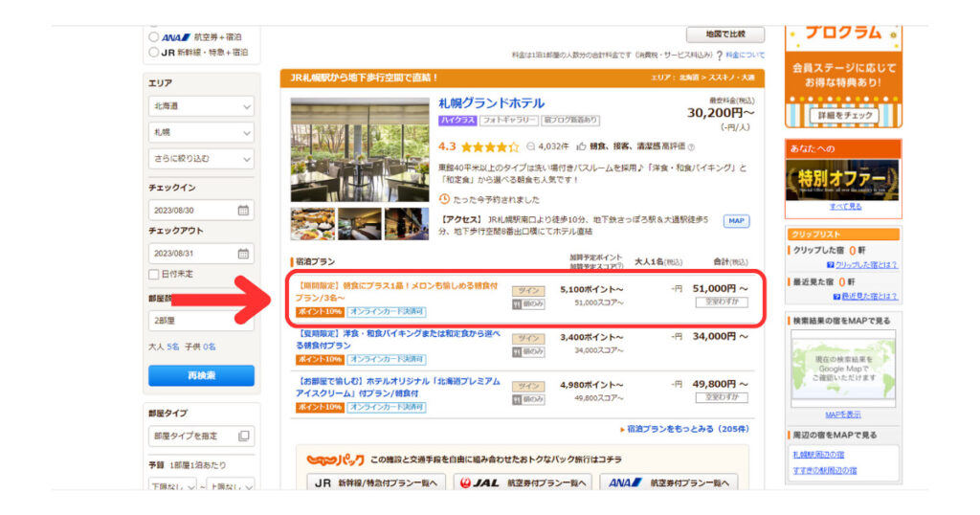Screen dimensions: 980x515
Task: Open the check-in calendar icon
Action: 243,211
